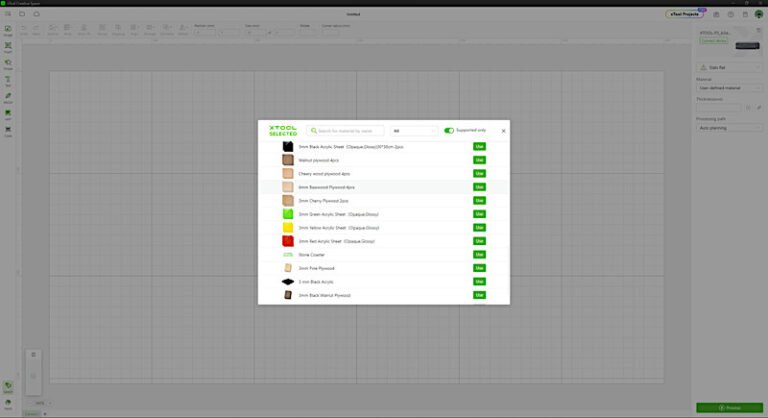Select the Shape tool in left sidebar
The height and width of the screenshot is (418, 768).
coord(8,63)
